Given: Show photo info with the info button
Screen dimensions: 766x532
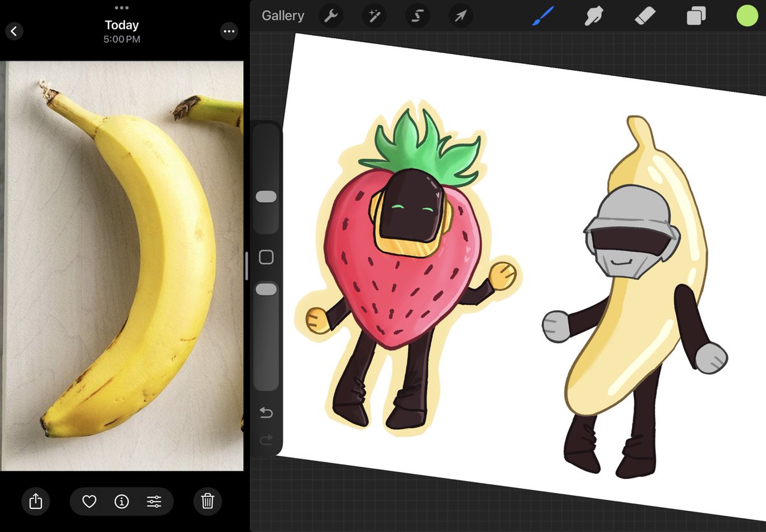Looking at the screenshot, I should pos(122,501).
